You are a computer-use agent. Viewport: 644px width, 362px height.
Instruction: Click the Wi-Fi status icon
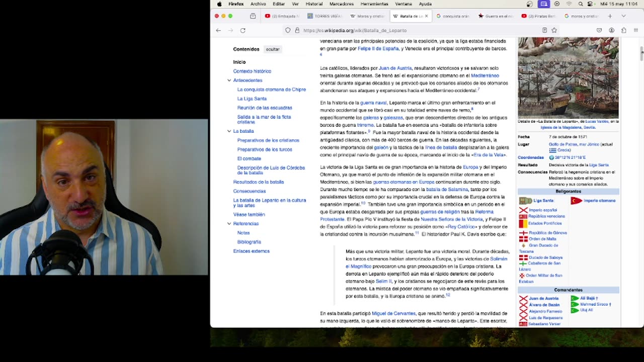click(x=569, y=4)
